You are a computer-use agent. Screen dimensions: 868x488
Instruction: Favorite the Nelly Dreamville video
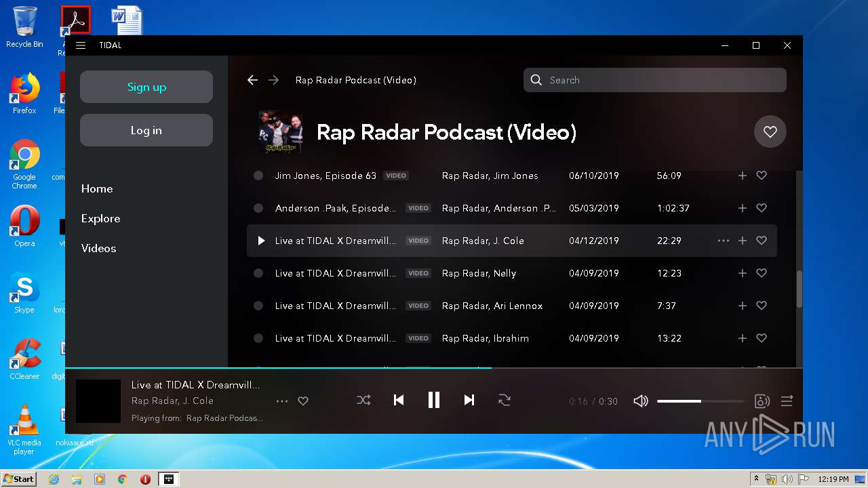[762, 273]
